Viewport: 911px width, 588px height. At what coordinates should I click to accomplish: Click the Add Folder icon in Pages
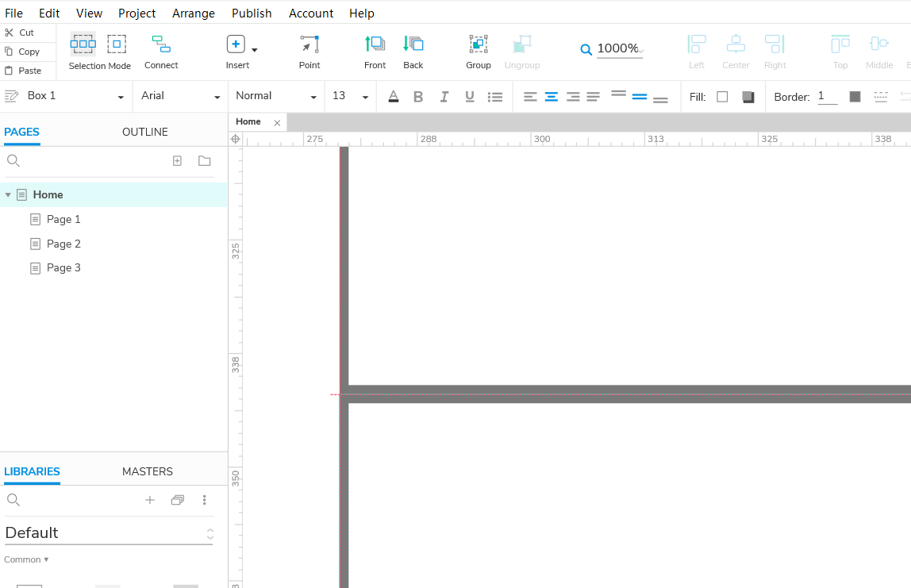coord(205,161)
